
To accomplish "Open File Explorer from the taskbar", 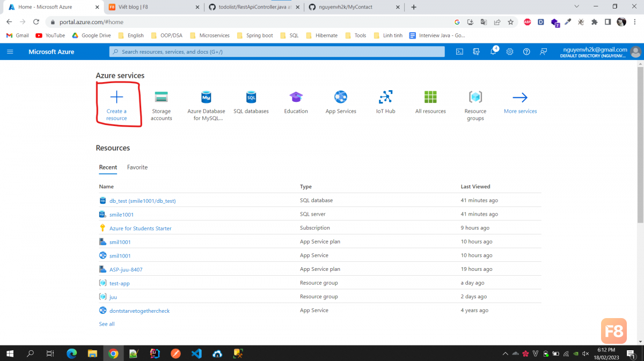I will click(x=92, y=353).
